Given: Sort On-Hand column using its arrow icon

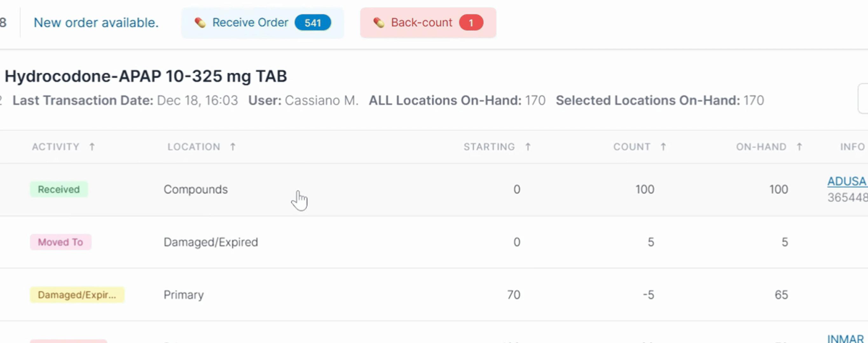Looking at the screenshot, I should tap(799, 147).
